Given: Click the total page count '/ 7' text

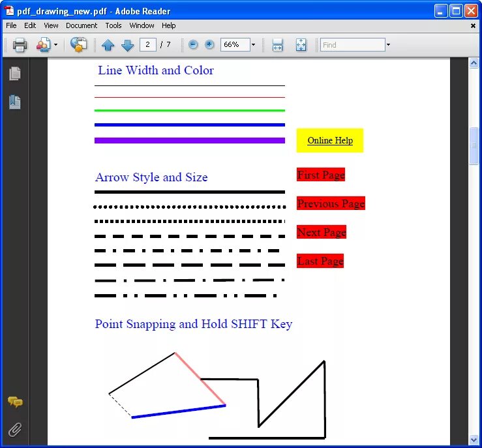Looking at the screenshot, I should point(166,44).
